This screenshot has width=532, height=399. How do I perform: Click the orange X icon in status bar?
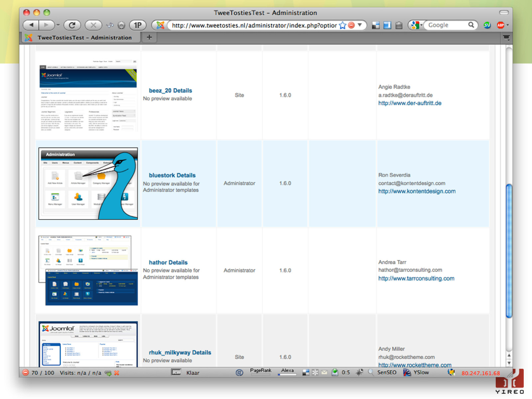pyautogui.click(x=117, y=373)
